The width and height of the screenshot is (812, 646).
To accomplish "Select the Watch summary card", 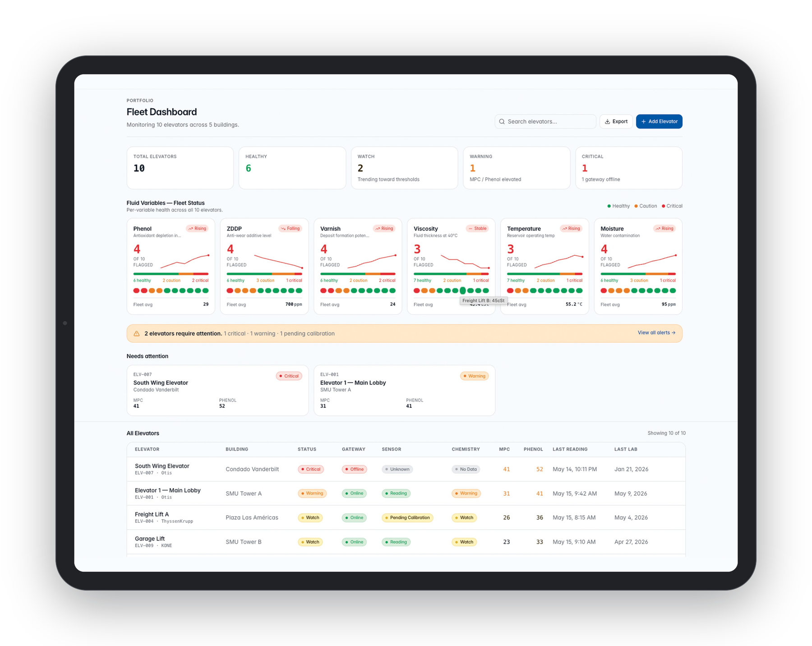I will tap(404, 168).
